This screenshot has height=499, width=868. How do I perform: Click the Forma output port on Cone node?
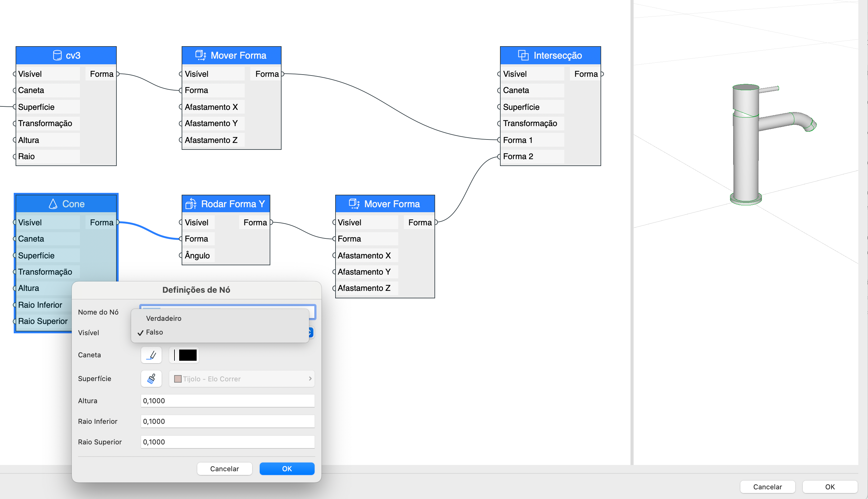click(118, 223)
